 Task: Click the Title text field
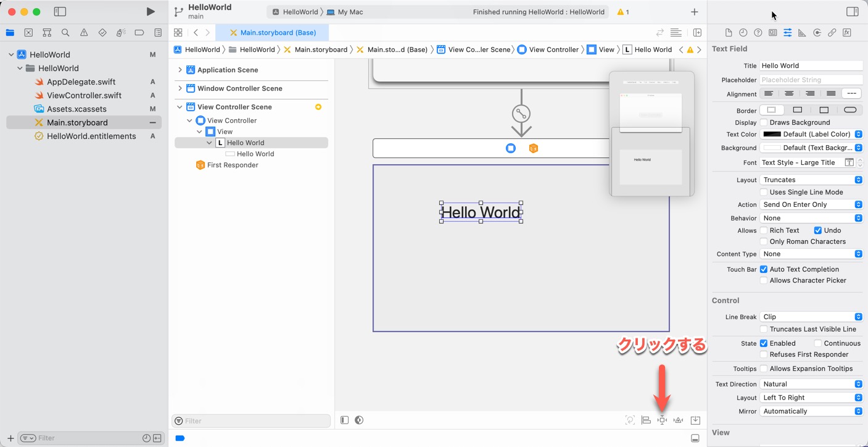tap(811, 65)
